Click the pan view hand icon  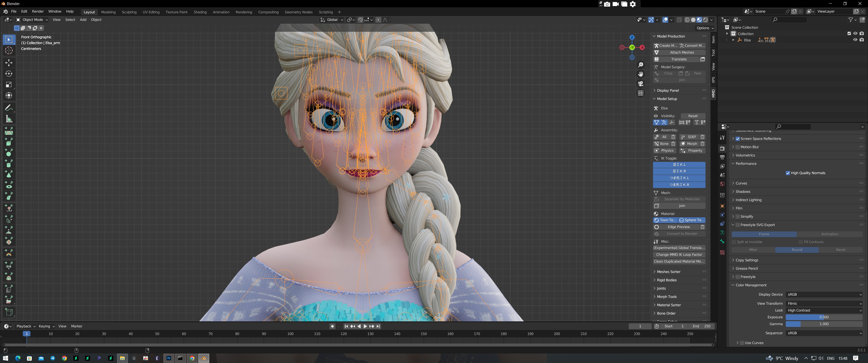coord(641,74)
